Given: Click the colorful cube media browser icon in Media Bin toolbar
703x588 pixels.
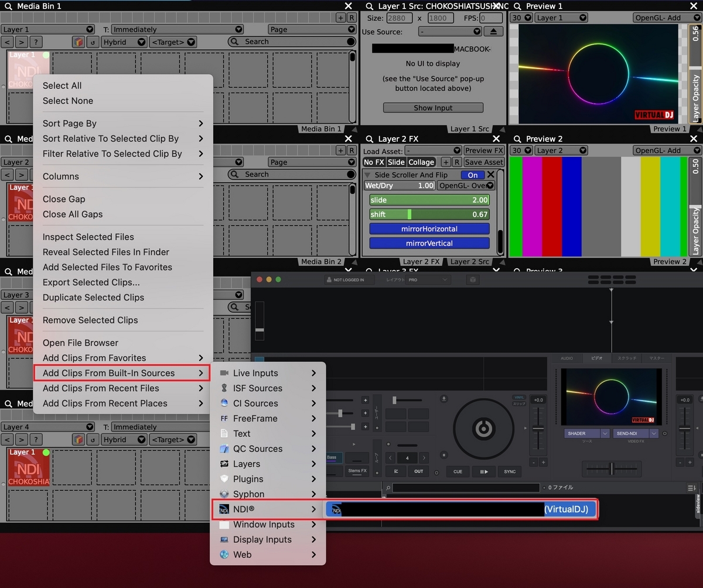Looking at the screenshot, I should click(79, 42).
